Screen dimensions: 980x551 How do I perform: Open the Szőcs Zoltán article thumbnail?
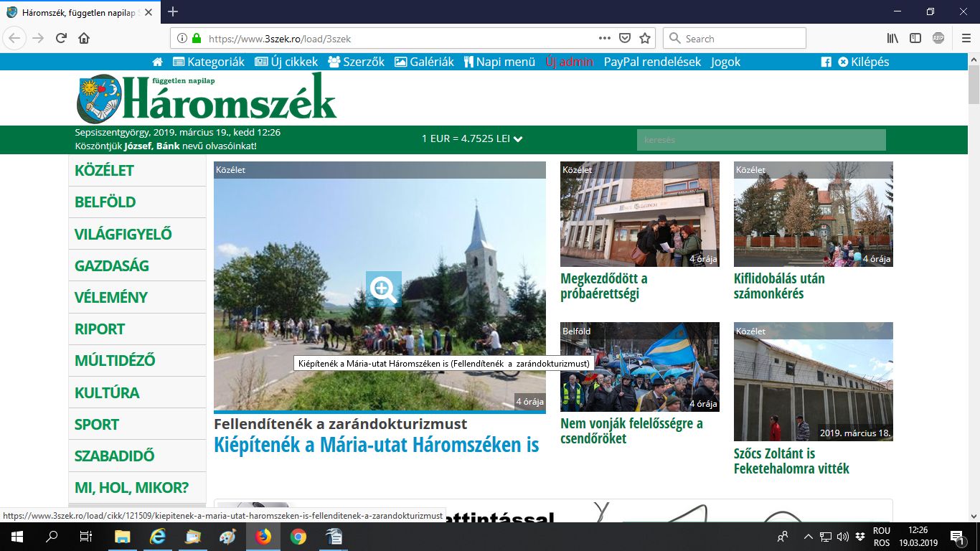[x=813, y=382]
